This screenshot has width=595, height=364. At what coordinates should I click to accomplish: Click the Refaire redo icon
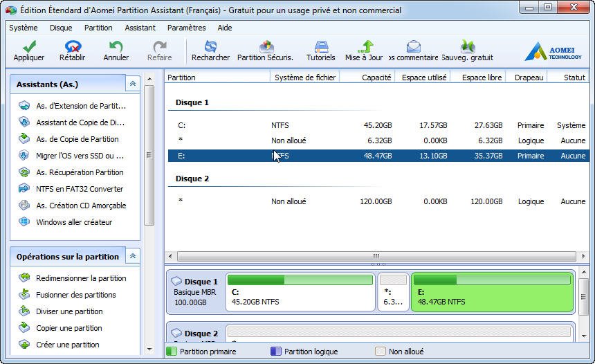click(x=160, y=46)
